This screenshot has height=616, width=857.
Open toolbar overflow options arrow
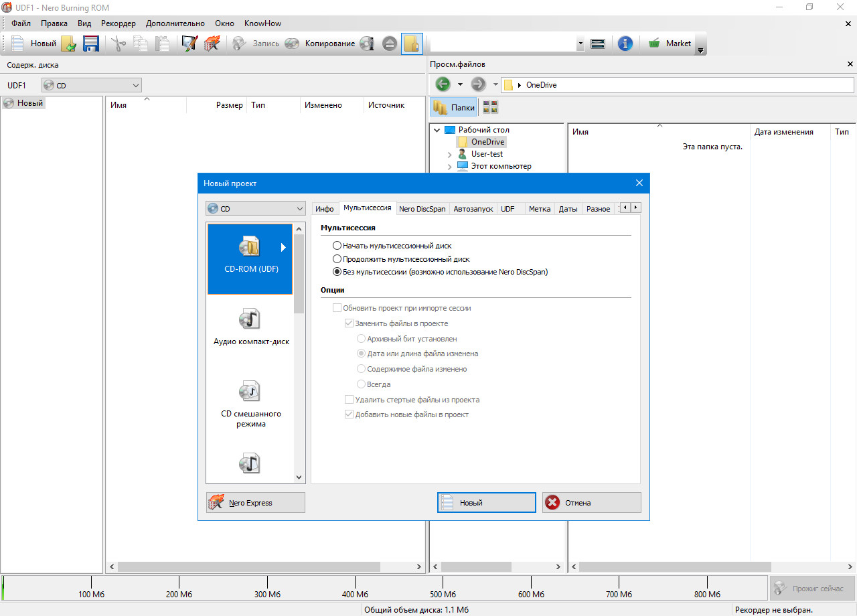[700, 50]
